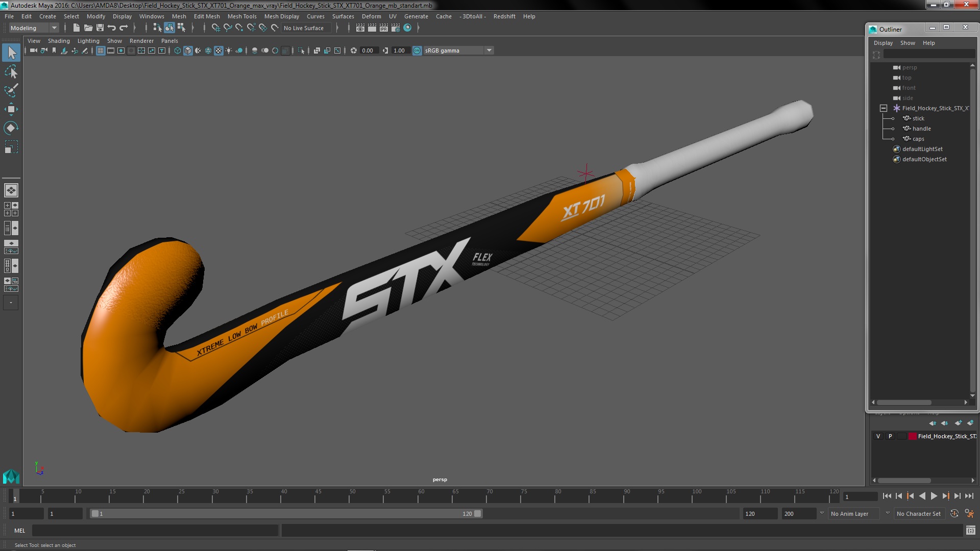Click the New Scene icon

coord(77,28)
